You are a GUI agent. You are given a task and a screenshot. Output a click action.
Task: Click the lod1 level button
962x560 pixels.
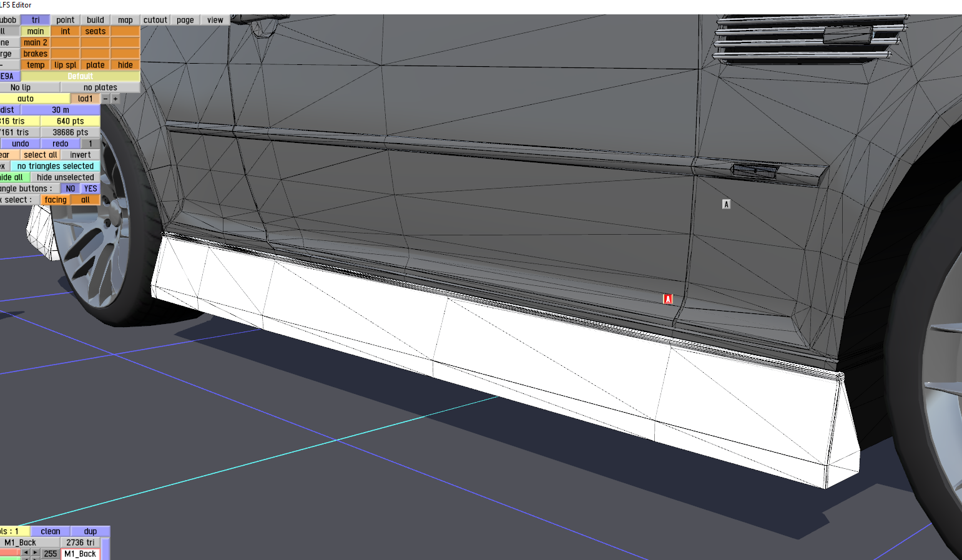[x=86, y=99]
